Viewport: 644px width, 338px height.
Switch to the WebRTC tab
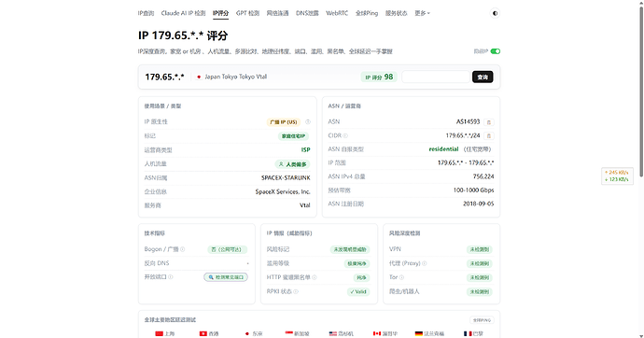coord(337,13)
